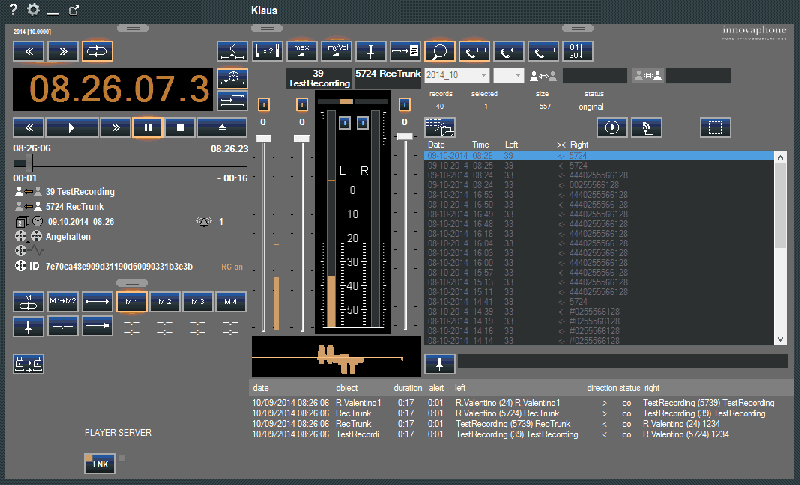Viewport: 800px width, 485px height.
Task: Click the channel swap icon at lower left
Action: (x=29, y=364)
